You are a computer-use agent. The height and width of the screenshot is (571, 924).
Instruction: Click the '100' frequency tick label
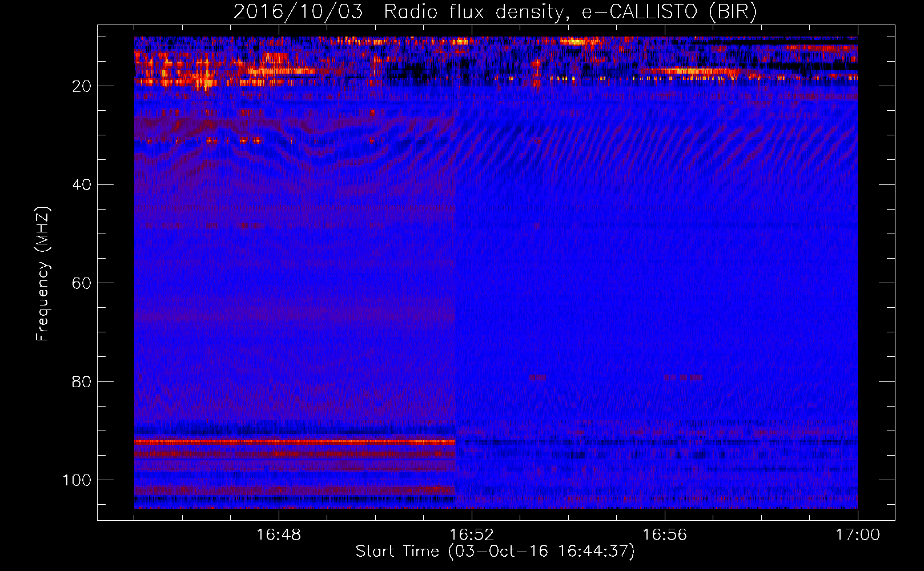pos(77,480)
